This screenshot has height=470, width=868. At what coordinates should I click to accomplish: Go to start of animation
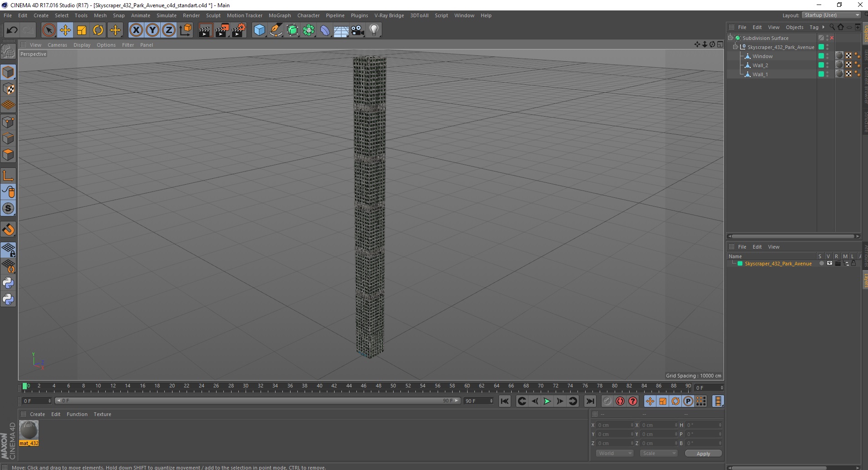pos(504,401)
